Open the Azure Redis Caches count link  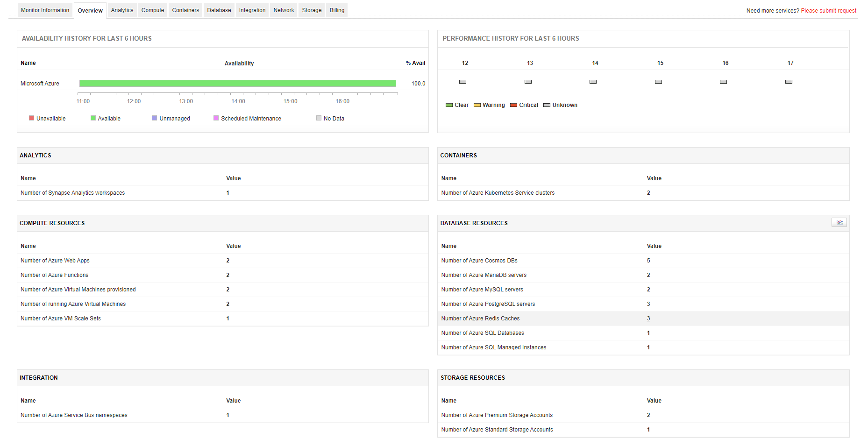(x=648, y=319)
